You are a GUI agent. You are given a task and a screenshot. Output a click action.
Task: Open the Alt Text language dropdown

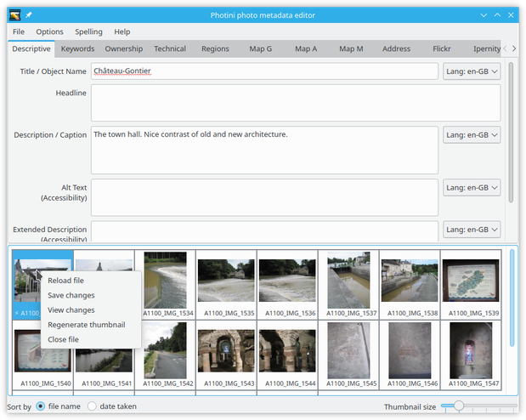[x=472, y=188]
